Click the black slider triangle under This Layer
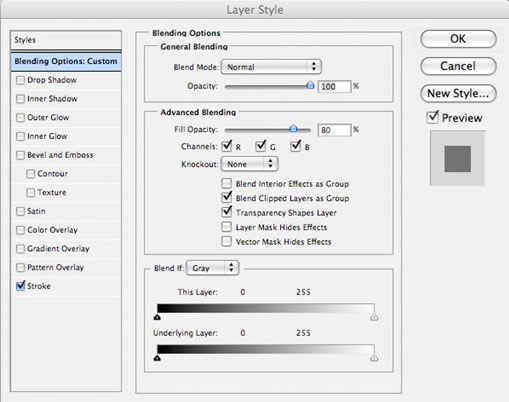 point(157,317)
